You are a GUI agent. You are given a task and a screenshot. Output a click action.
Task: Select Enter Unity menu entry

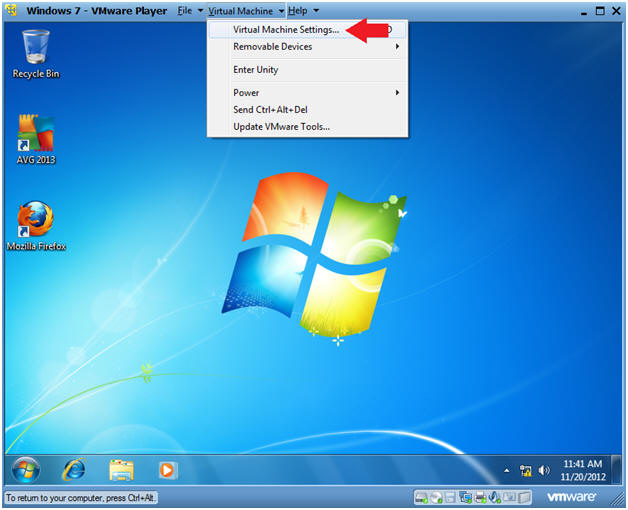(x=307, y=70)
